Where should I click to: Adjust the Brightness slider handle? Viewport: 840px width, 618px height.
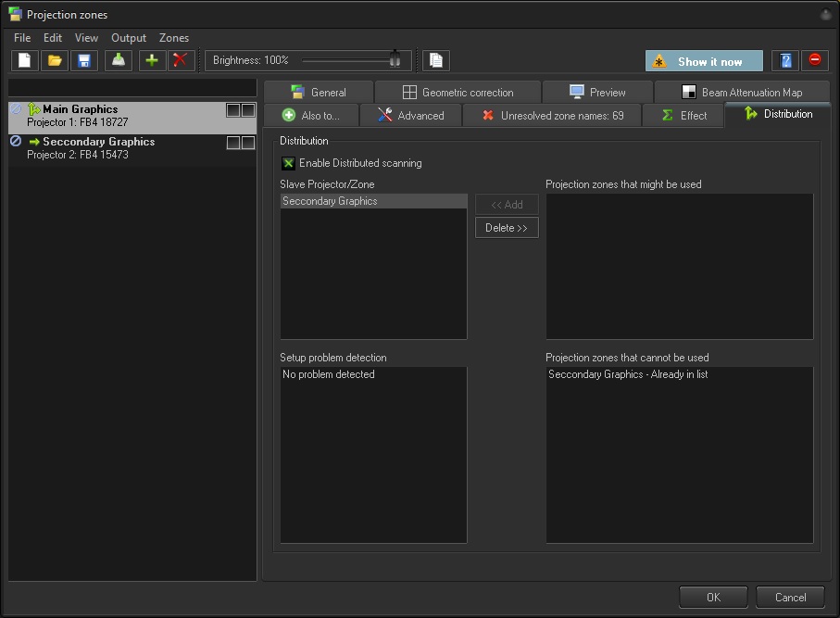coord(395,60)
